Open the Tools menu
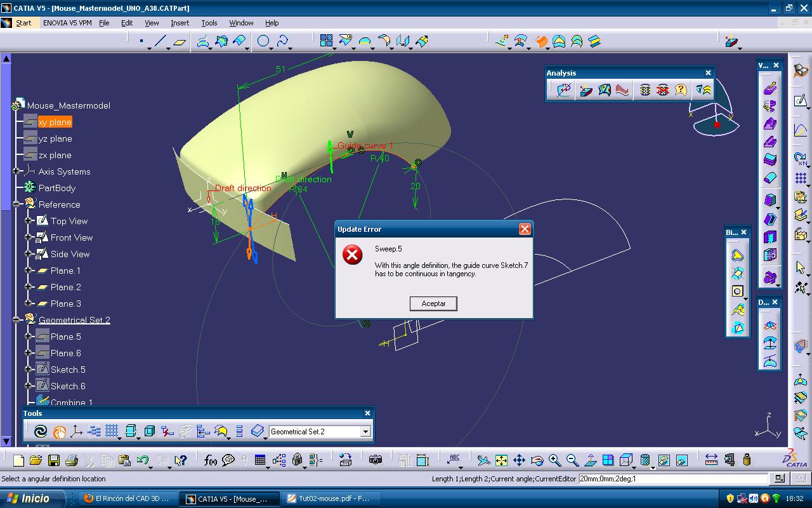Image resolution: width=812 pixels, height=508 pixels. click(209, 23)
